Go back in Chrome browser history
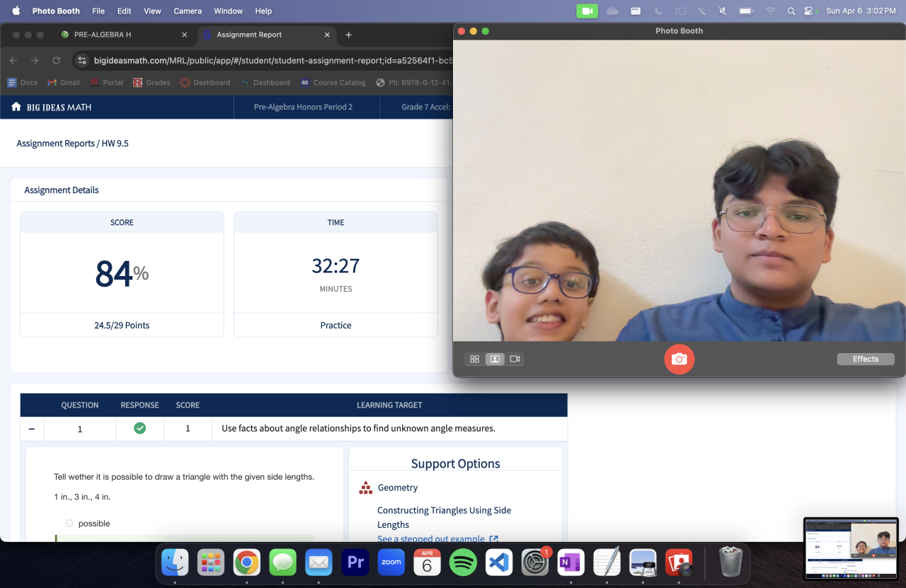The image size is (906, 588). pos(13,61)
